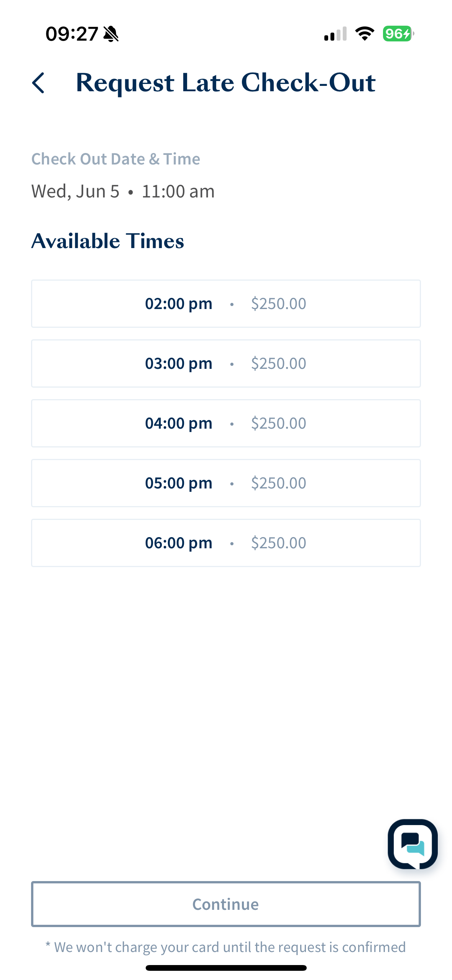452x980 pixels.
Task: Select the 03:00 pm checkout option
Action: pos(226,363)
